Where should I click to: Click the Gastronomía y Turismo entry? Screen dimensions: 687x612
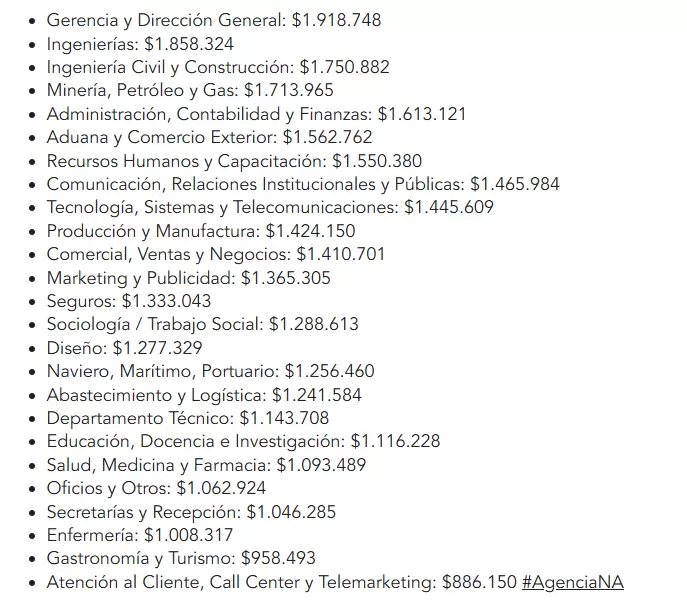click(x=181, y=558)
